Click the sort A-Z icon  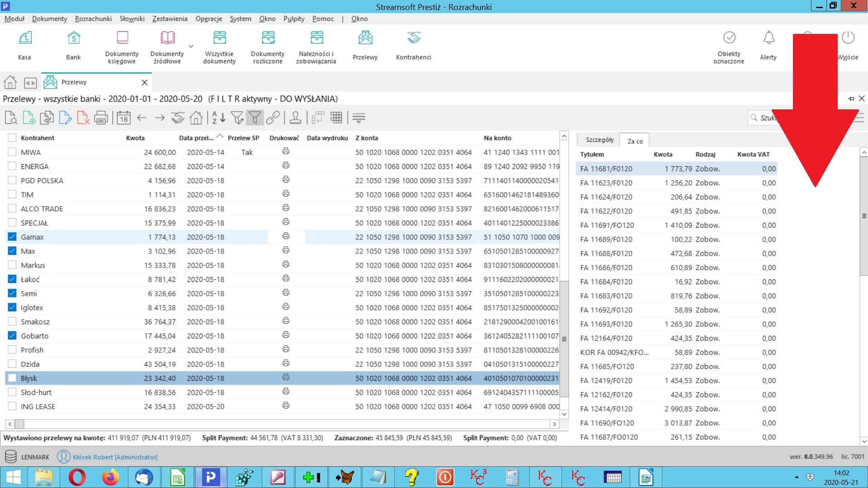[218, 118]
